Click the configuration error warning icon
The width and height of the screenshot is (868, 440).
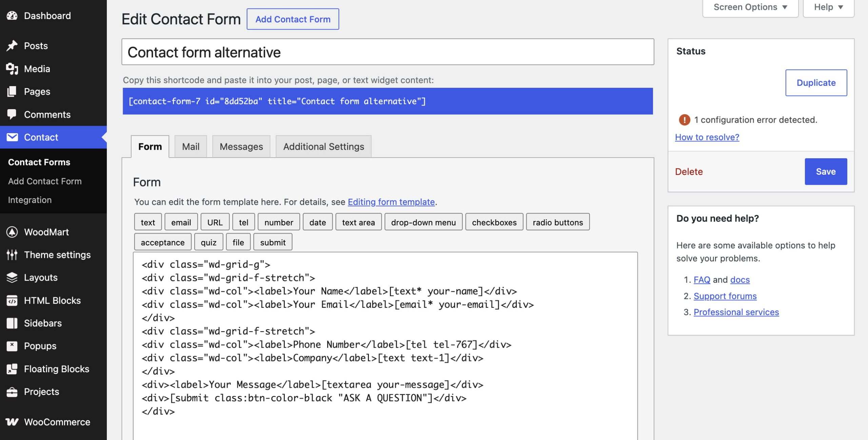pyautogui.click(x=684, y=120)
